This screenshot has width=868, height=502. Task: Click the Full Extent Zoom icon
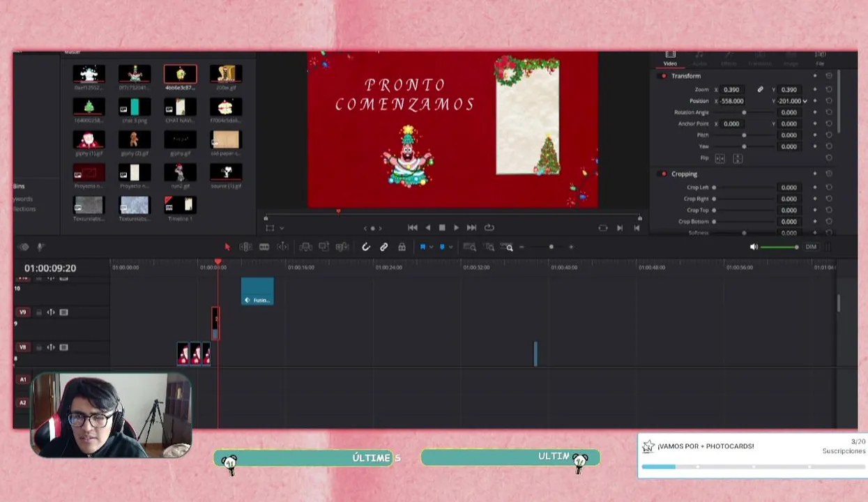tap(470, 247)
